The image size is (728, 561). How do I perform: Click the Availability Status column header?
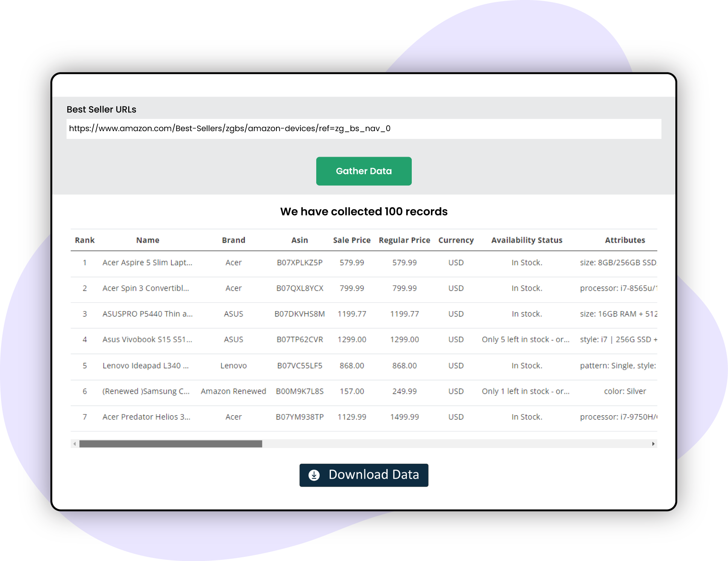[527, 240]
